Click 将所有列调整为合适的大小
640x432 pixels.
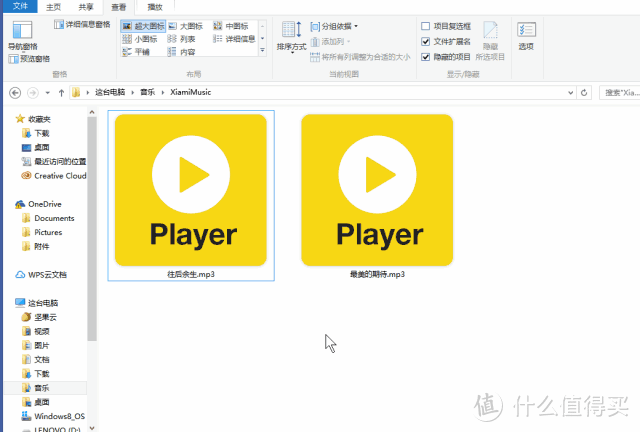[360, 57]
